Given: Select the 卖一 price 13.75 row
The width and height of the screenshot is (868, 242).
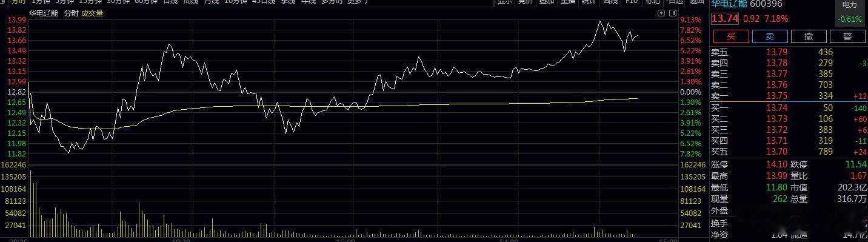Looking at the screenshot, I should tap(789, 96).
